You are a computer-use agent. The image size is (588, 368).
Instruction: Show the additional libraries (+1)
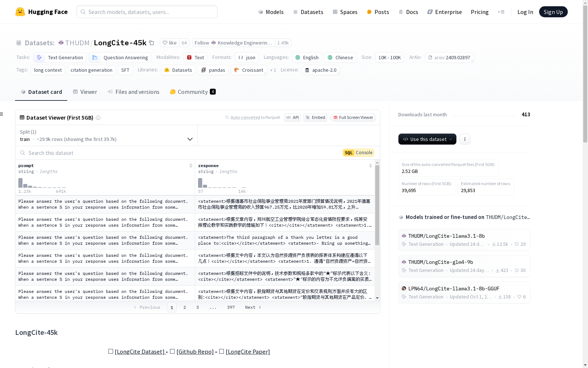click(x=273, y=70)
